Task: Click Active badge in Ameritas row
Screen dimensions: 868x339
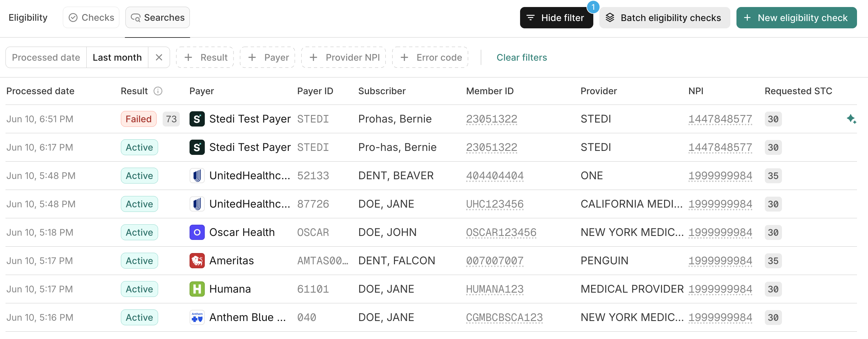Action: (x=139, y=261)
